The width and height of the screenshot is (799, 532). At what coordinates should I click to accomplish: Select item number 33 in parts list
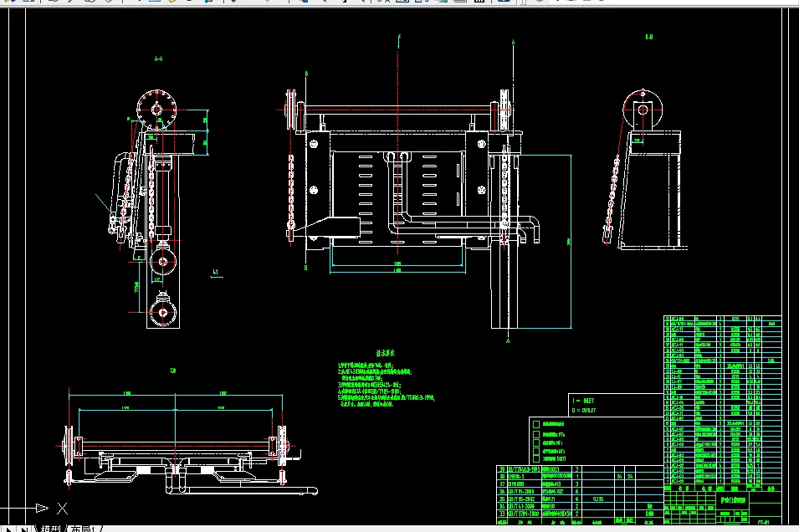point(502,514)
